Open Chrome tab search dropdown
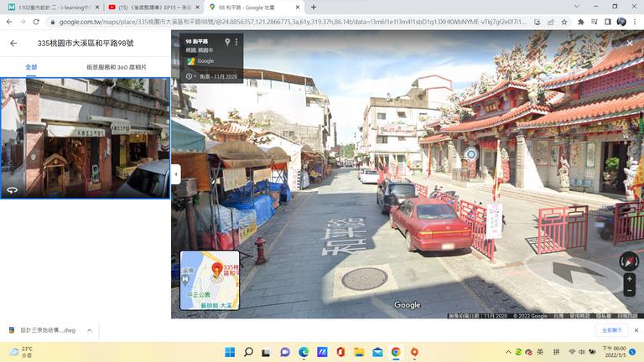The width and height of the screenshot is (644, 362). pyautogui.click(x=577, y=7)
